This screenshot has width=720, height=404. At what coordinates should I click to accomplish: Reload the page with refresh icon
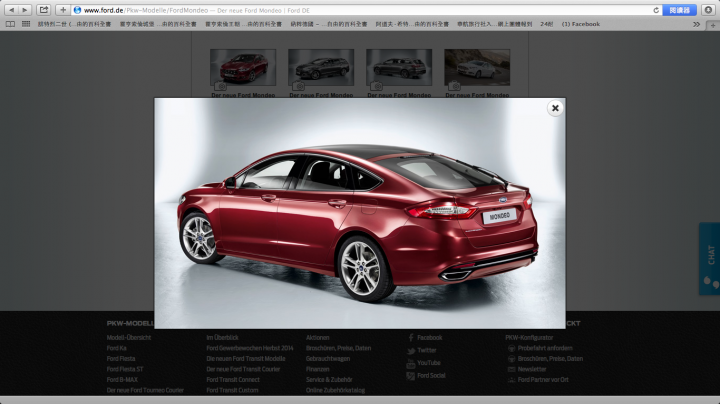tap(656, 10)
